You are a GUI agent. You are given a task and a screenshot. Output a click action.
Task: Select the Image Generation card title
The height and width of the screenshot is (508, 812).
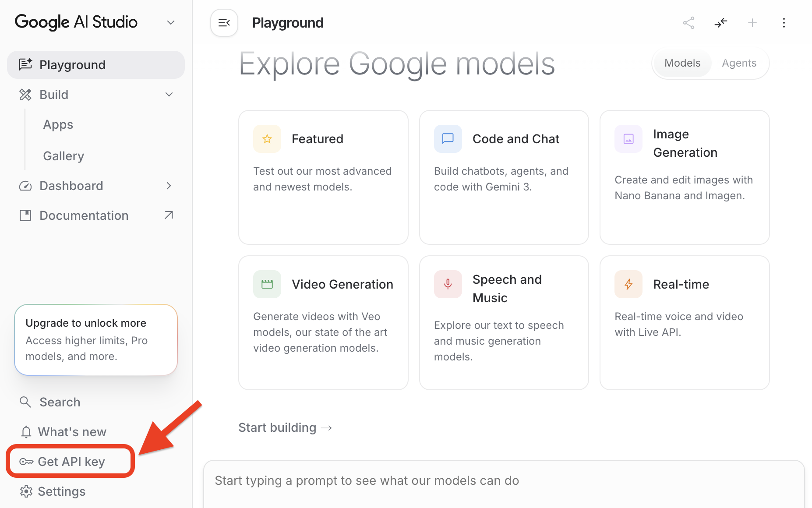(685, 143)
